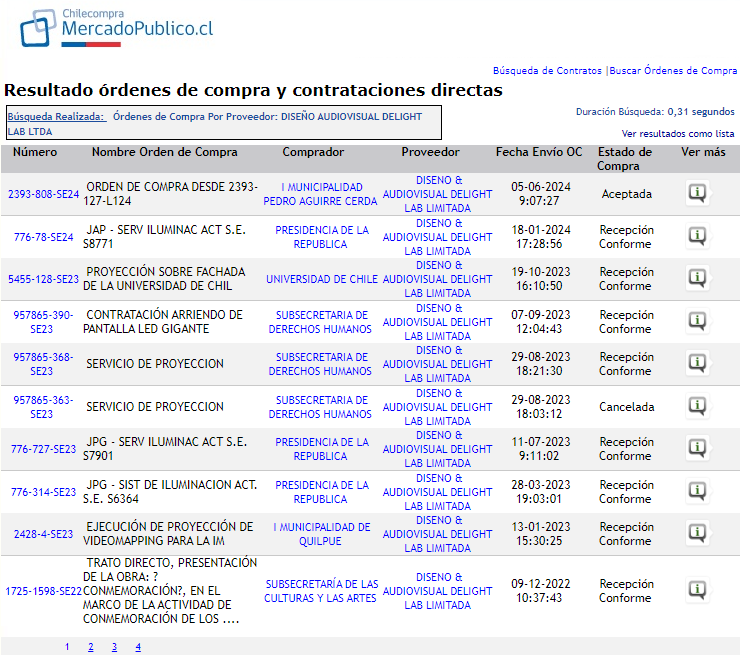Select date 05-06-2024 9:07:27
The image size is (740, 655).
[x=540, y=194]
